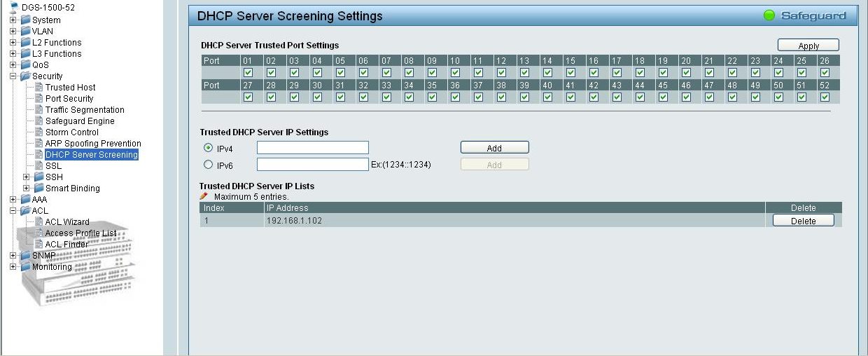Click the Add button for IPv4
The image size is (868, 356).
494,148
